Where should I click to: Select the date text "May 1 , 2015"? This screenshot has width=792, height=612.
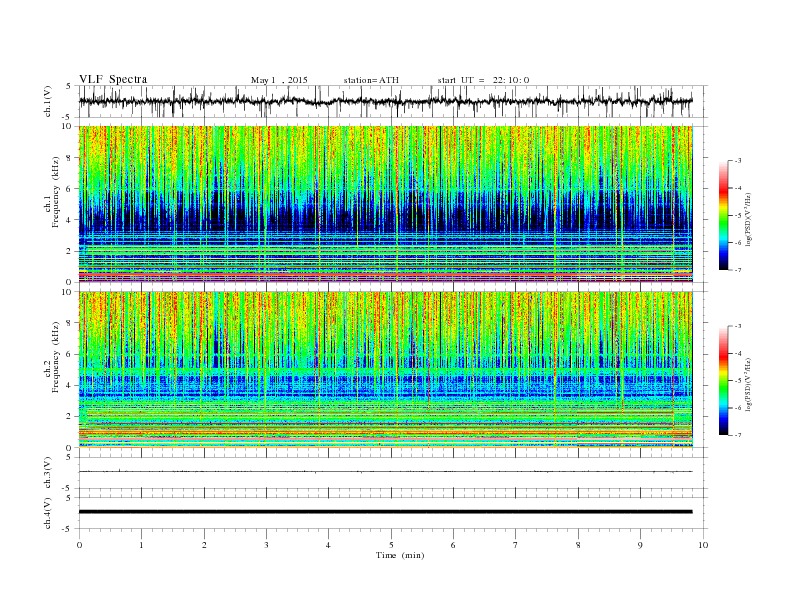pos(279,80)
